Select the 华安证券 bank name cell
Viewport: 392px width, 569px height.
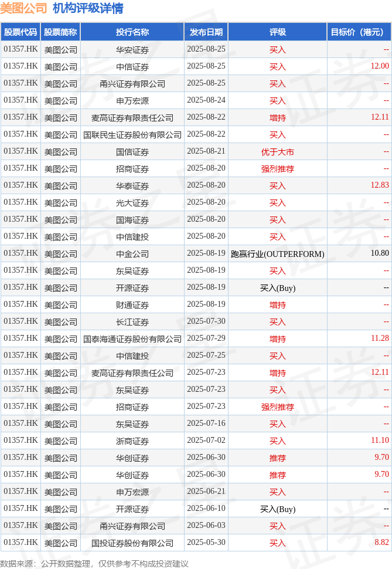pyautogui.click(x=132, y=50)
